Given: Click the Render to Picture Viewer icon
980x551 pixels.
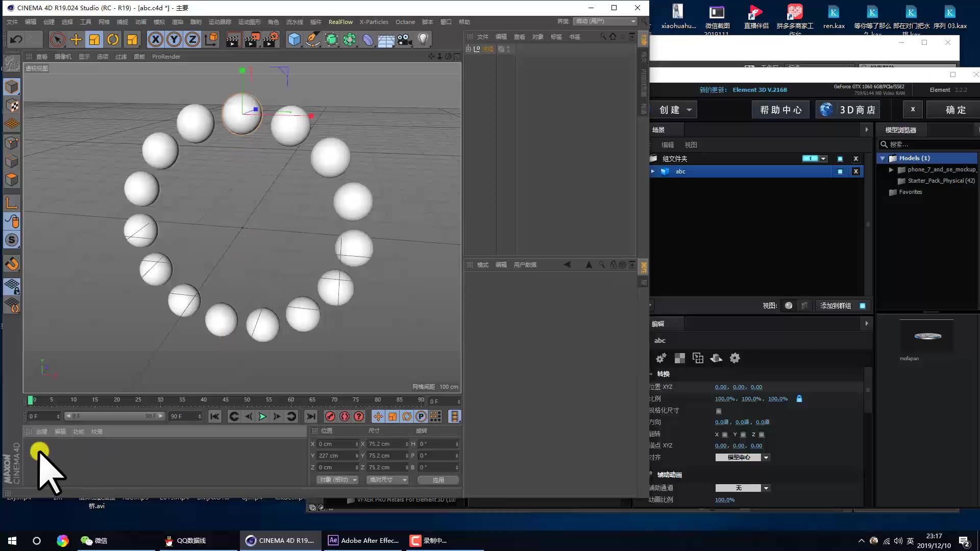Looking at the screenshot, I should coord(252,39).
